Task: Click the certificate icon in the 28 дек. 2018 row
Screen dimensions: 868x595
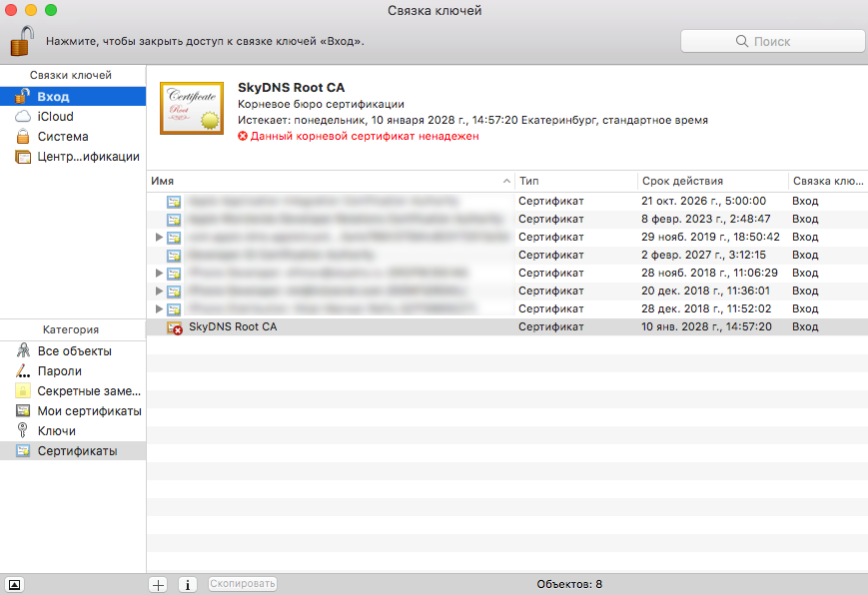Action: coord(174,309)
